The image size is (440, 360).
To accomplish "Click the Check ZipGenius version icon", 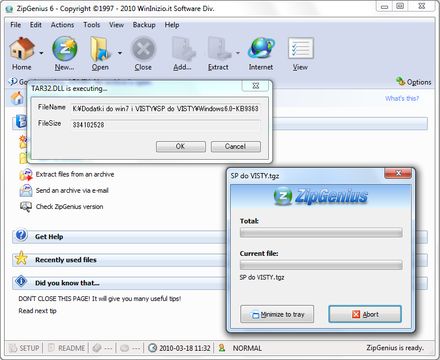I will tap(26, 207).
